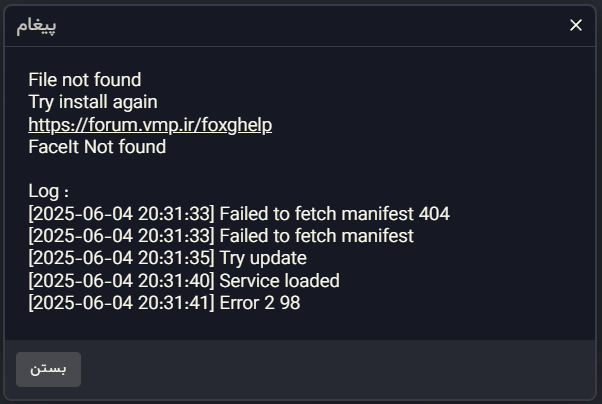
Task: Click the 20:31:41 timestamp
Action: click(x=174, y=303)
